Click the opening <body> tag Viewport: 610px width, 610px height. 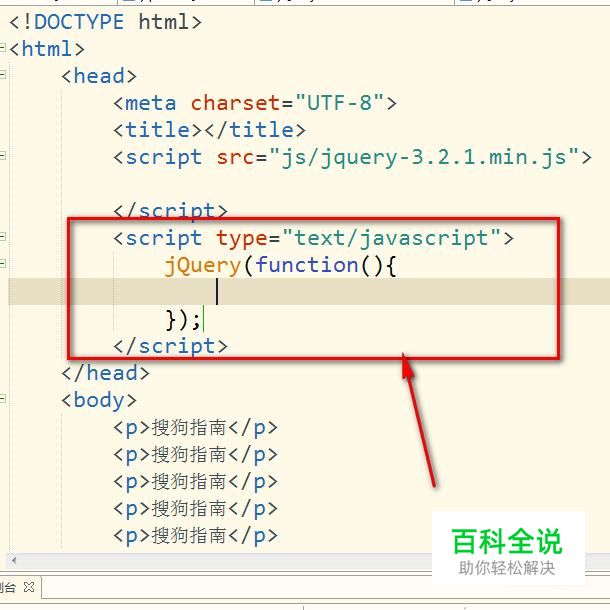click(99, 400)
